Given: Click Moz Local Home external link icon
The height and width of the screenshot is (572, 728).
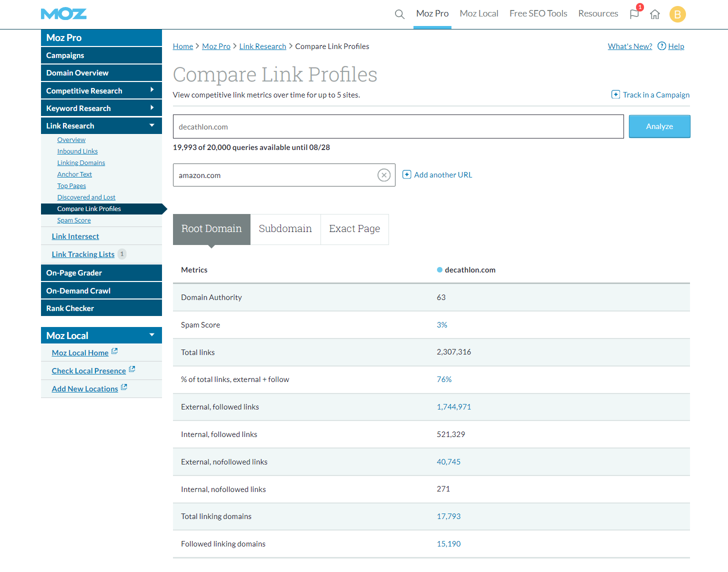Looking at the screenshot, I should 114,351.
